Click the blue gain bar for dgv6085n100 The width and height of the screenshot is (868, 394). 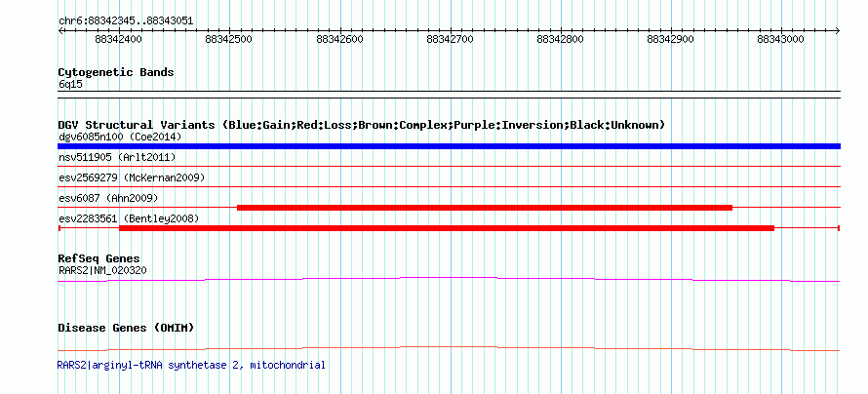click(x=449, y=146)
